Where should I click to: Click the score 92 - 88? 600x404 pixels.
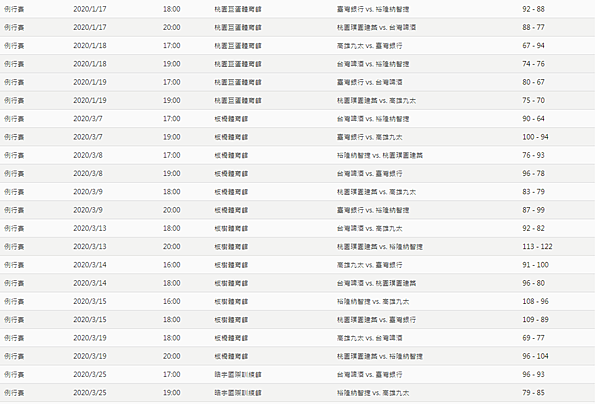point(533,9)
